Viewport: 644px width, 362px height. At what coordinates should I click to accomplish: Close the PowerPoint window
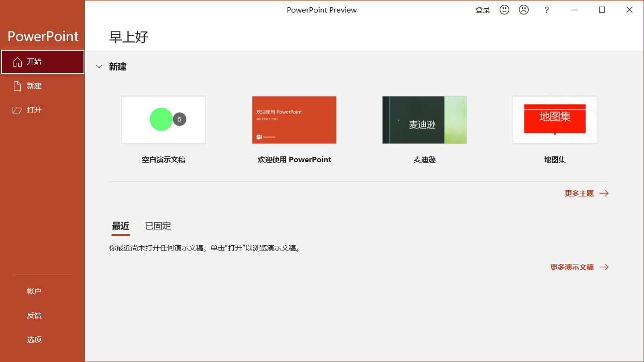(x=630, y=10)
